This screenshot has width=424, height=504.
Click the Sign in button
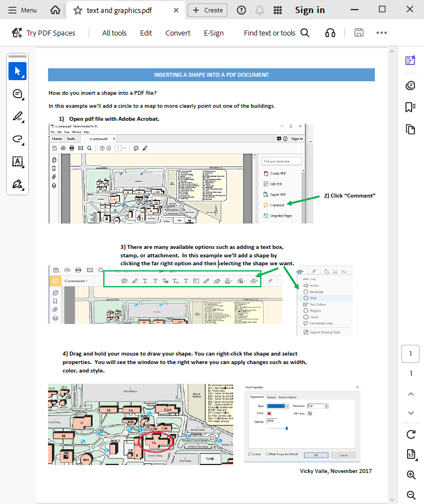(310, 10)
